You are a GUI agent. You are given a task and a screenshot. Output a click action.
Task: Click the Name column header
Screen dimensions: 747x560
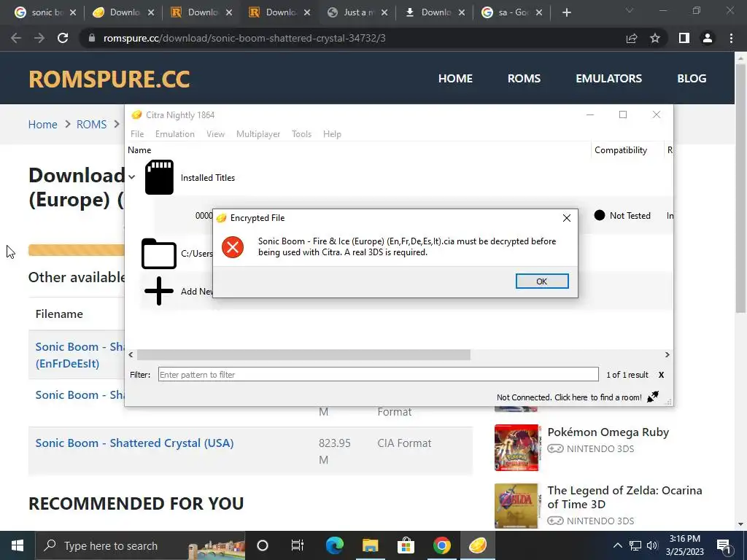139,150
